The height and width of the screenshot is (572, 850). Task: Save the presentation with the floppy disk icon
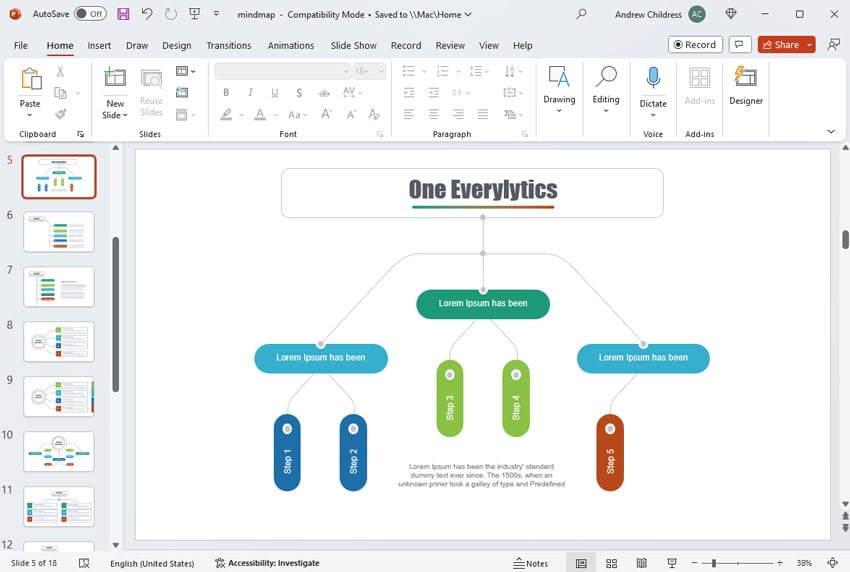(x=123, y=14)
